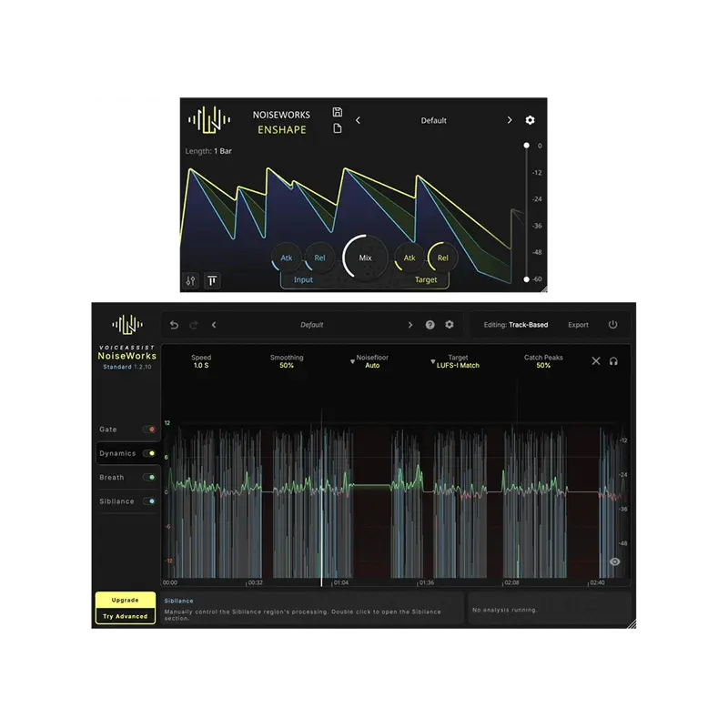Click the 'No analysis running.' status text
Screen dimensions: 728x728
tap(505, 610)
